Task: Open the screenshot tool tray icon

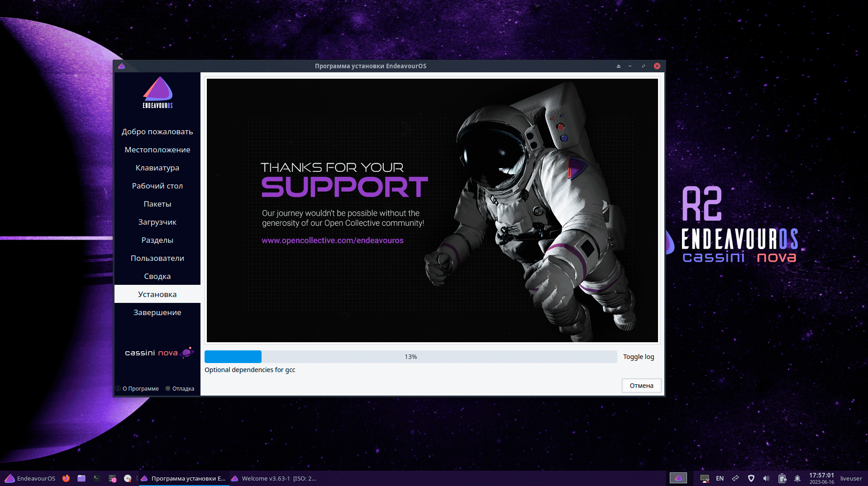Action: (x=704, y=478)
